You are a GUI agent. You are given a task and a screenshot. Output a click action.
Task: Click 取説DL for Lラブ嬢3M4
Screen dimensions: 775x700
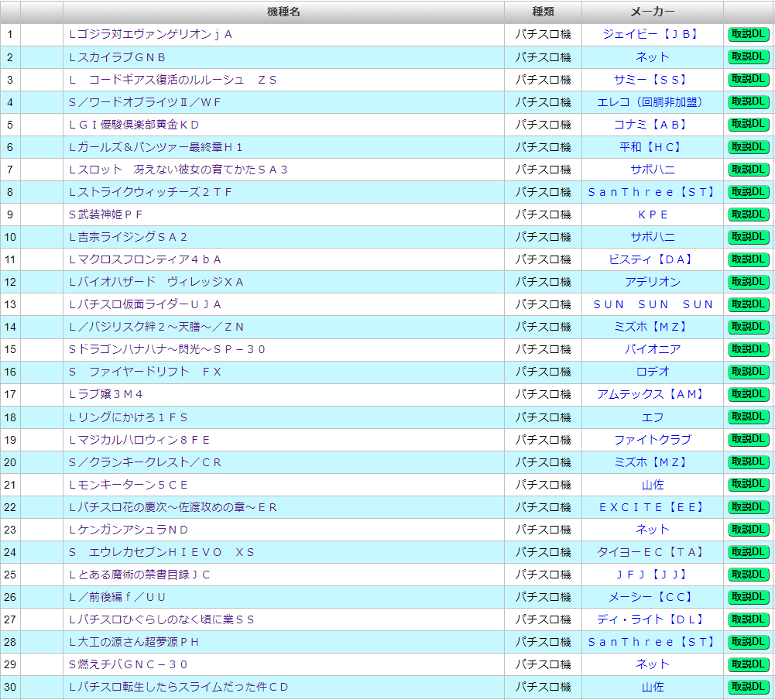pos(749,394)
